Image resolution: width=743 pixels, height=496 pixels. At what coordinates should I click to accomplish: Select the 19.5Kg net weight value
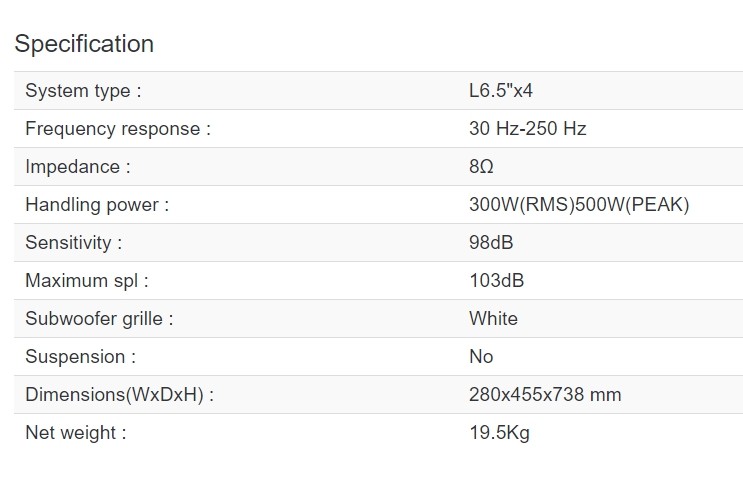point(497,433)
